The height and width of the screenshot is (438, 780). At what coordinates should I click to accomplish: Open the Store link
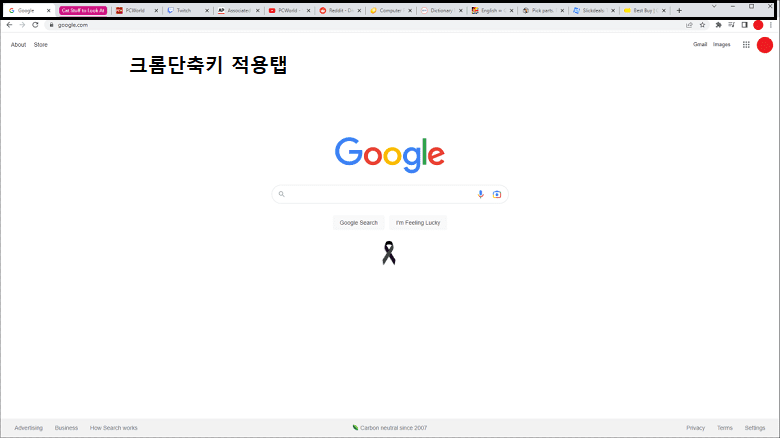(x=41, y=45)
